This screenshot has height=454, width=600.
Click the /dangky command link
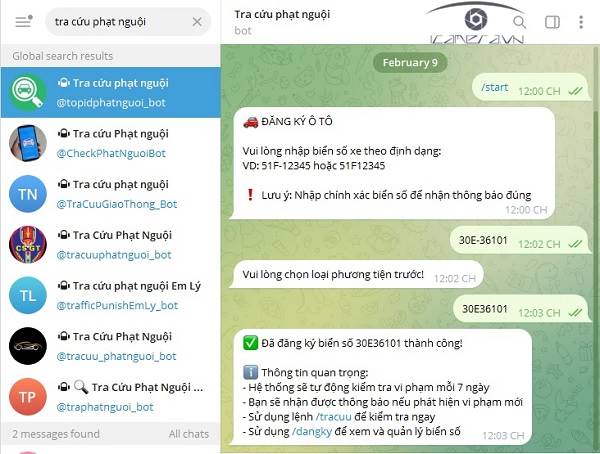312,431
